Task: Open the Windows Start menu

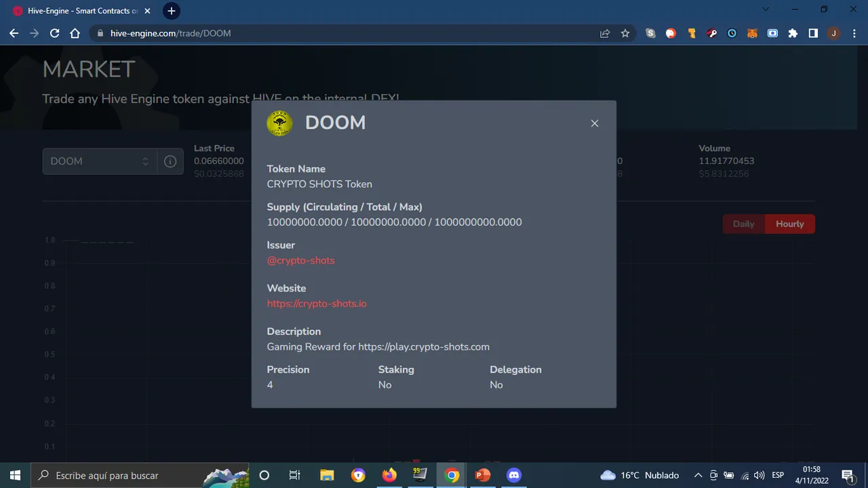Action: click(15, 475)
